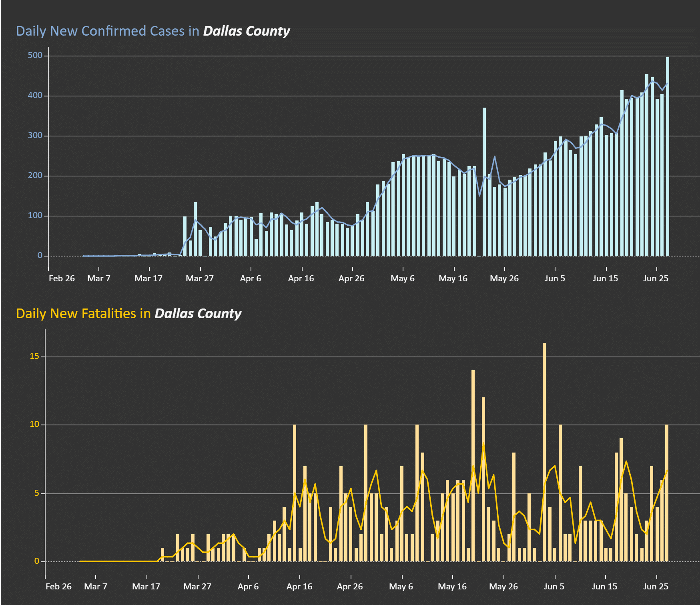Image resolution: width=700 pixels, height=605 pixels.
Task: Select the 14-fatalities bar near May 20
Action: click(x=473, y=466)
